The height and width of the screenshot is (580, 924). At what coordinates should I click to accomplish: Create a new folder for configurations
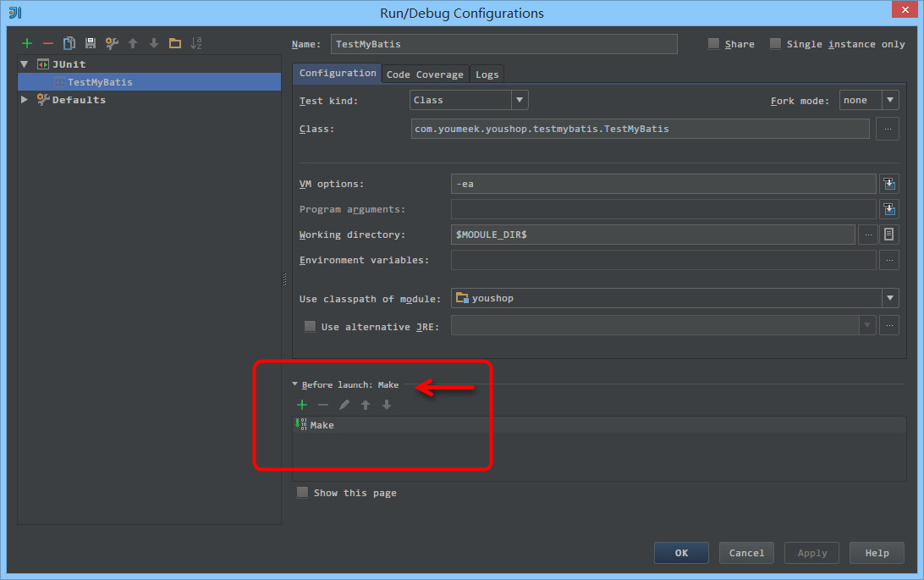point(174,43)
